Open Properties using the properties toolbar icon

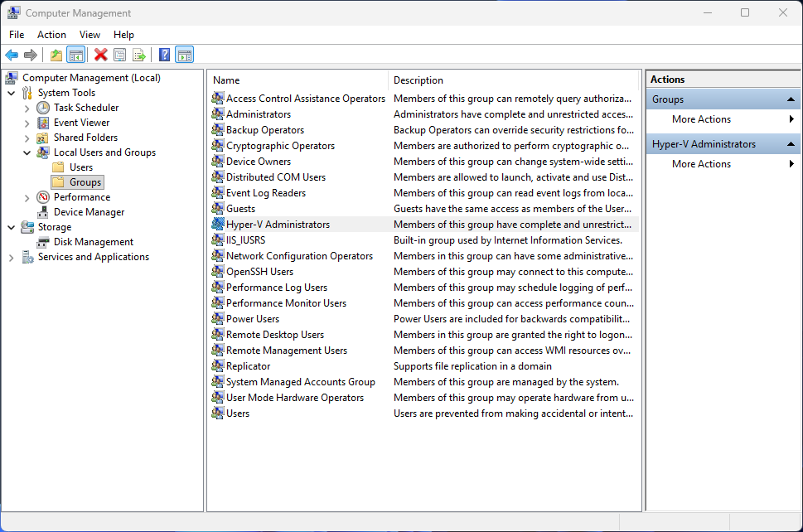121,55
